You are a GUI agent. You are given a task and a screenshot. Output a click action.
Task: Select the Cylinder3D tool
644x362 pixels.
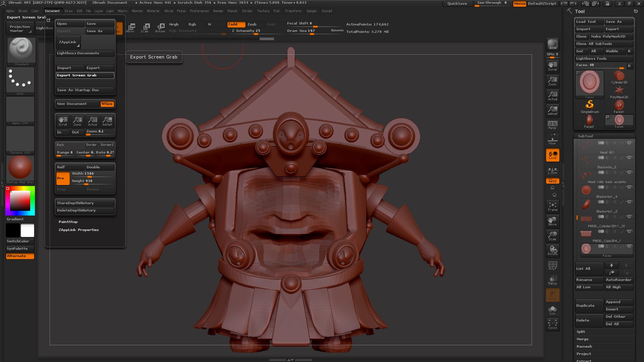click(619, 77)
